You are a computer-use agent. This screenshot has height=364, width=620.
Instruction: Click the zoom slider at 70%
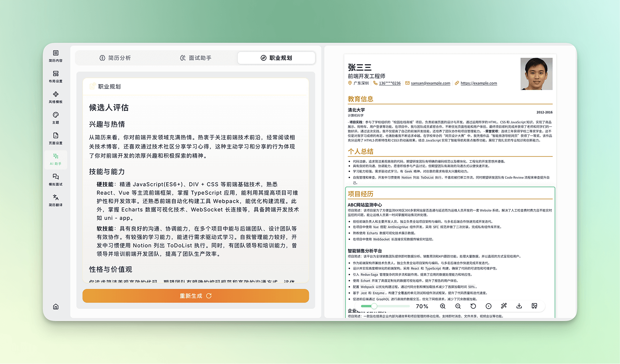pyautogui.click(x=374, y=306)
